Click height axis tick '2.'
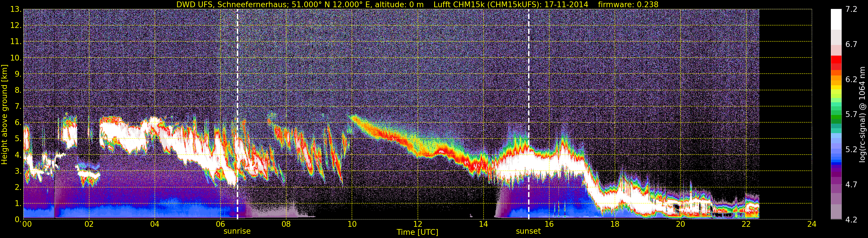Image resolution: width=868 pixels, height=238 pixels. 18,188
